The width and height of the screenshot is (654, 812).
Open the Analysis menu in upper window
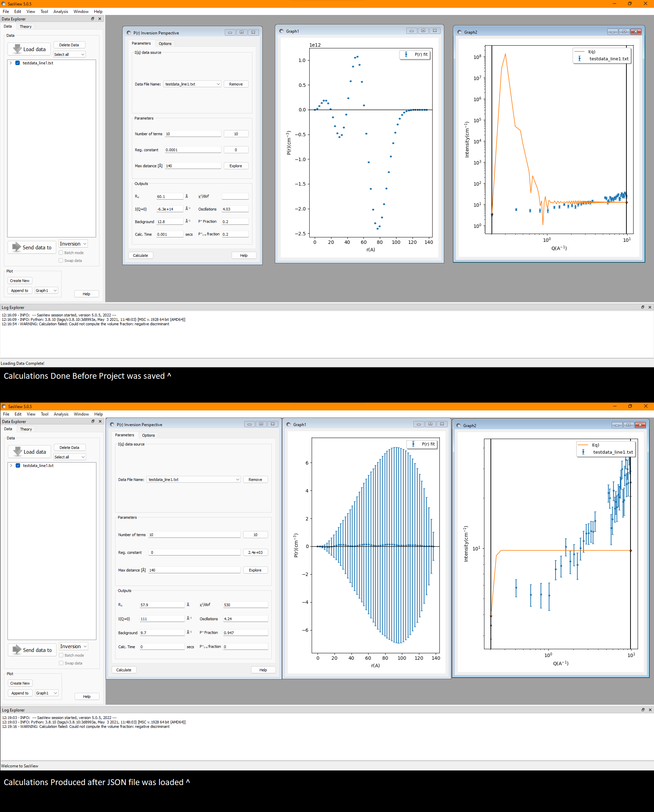61,12
